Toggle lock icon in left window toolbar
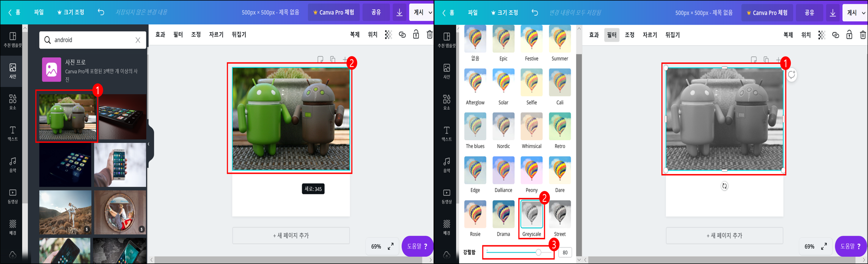 pyautogui.click(x=416, y=34)
